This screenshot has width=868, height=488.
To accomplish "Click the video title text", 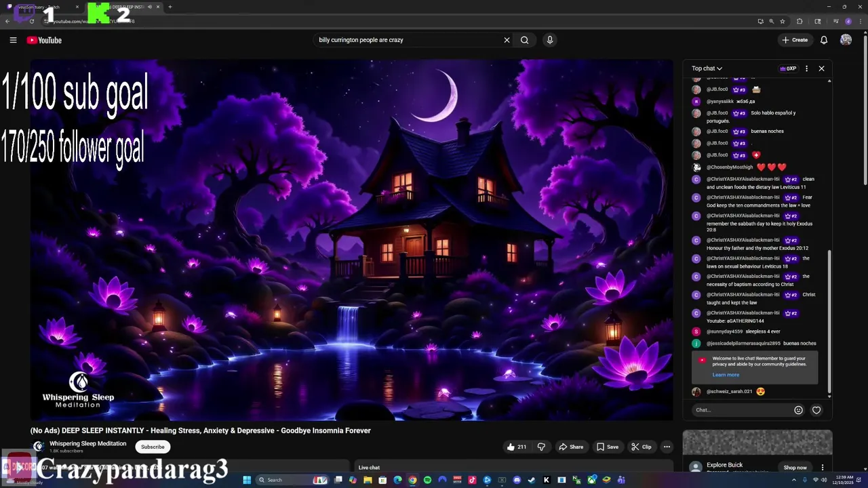I will click(x=200, y=430).
